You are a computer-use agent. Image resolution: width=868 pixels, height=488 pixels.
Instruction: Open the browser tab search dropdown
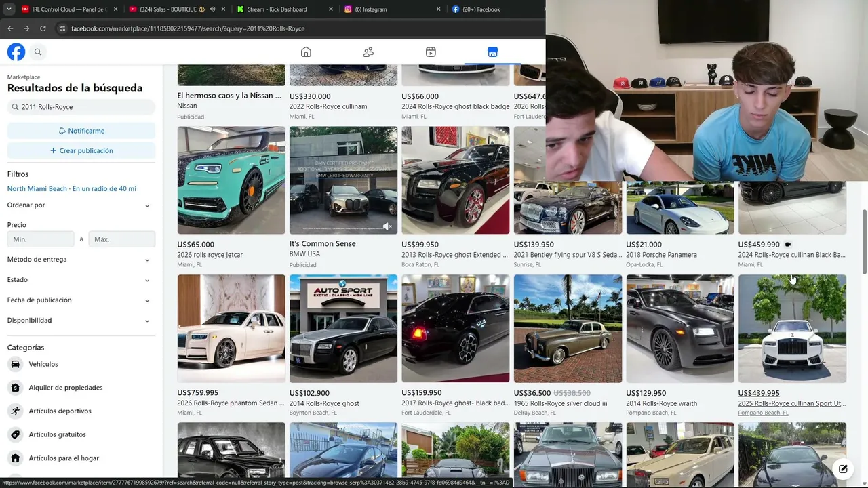click(9, 9)
